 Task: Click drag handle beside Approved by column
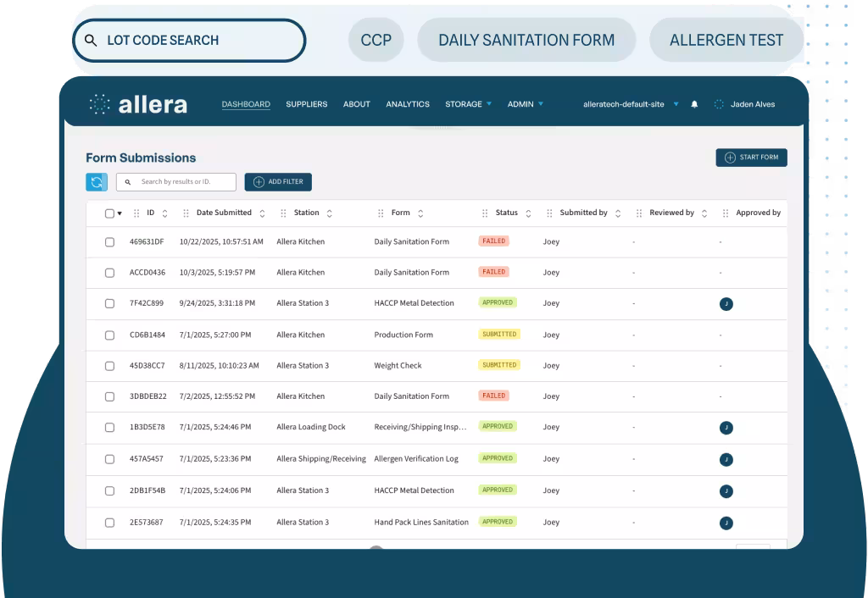coord(726,213)
